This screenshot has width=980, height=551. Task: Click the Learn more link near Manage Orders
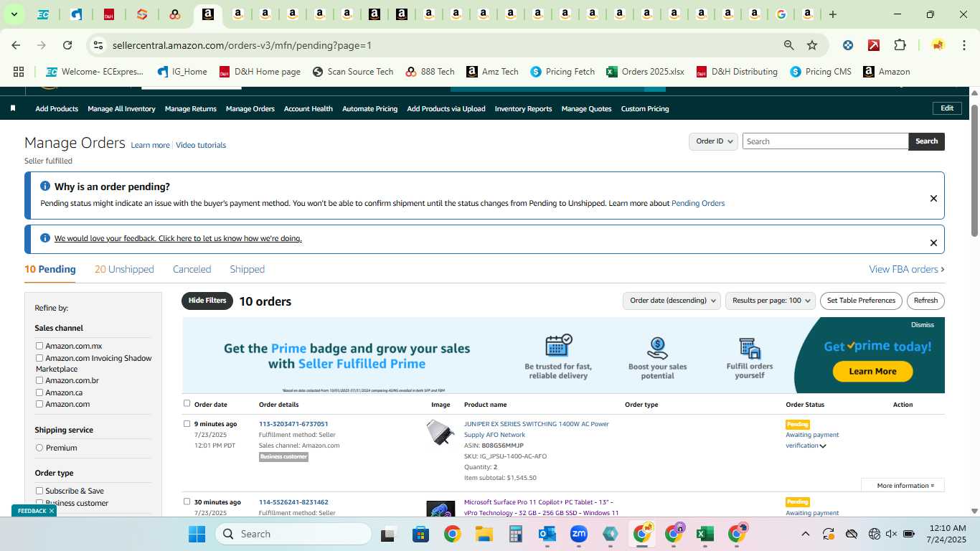point(150,145)
